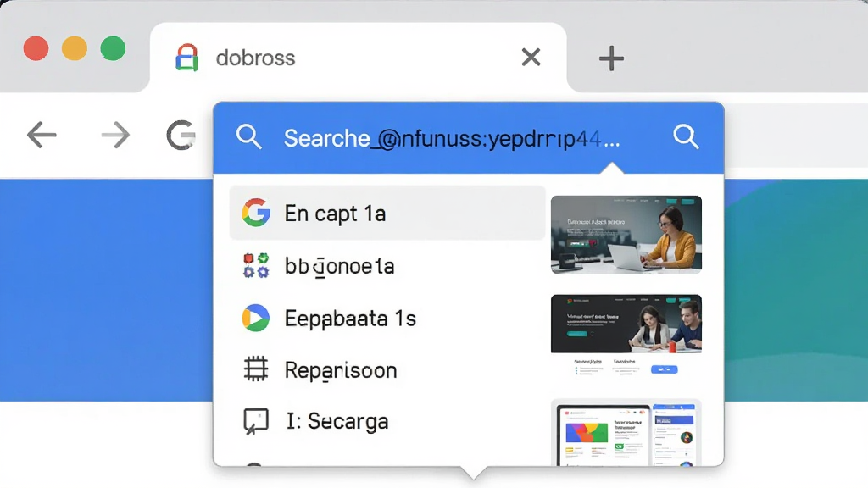Click the four-gear icon beside bbgonoe1a

pos(256,265)
